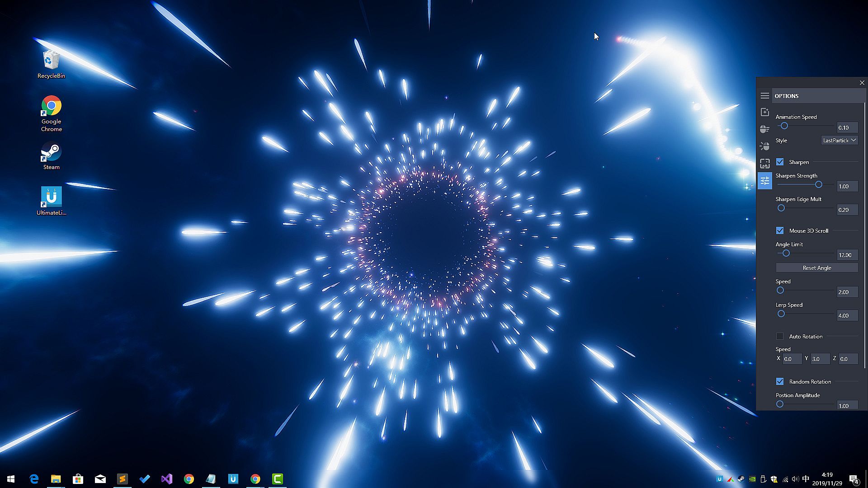Select the options sliders sidebar icon
Screen dimensions: 868x488
tap(764, 181)
